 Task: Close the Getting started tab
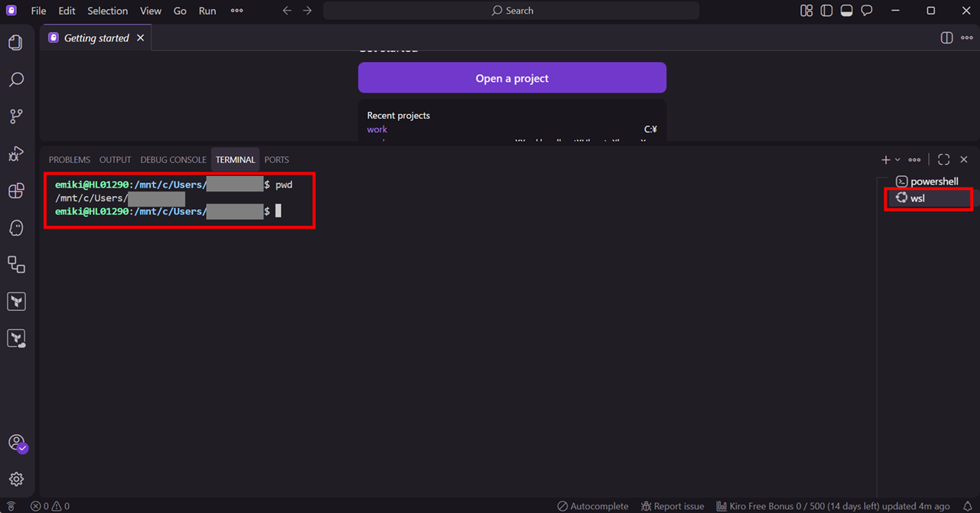pos(140,38)
